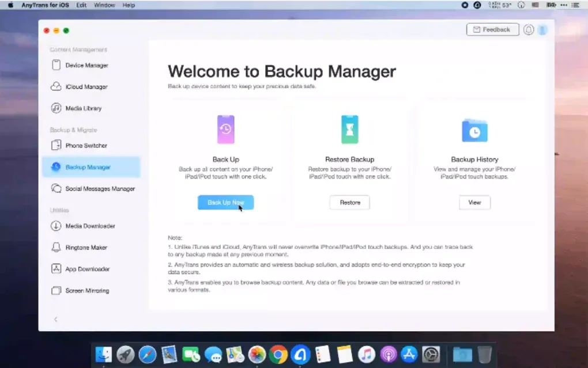
Task: Click 'Restore Backup' card title
Action: pyautogui.click(x=349, y=160)
